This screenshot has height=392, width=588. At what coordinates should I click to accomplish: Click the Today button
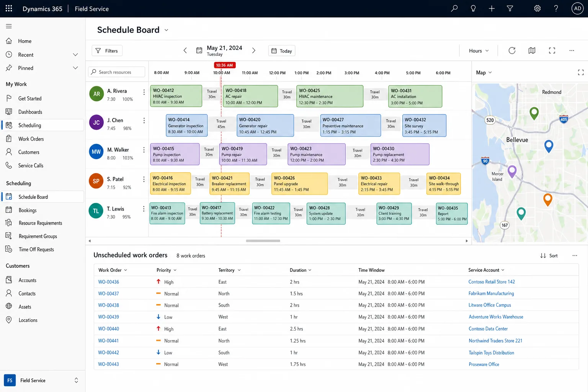tap(282, 51)
